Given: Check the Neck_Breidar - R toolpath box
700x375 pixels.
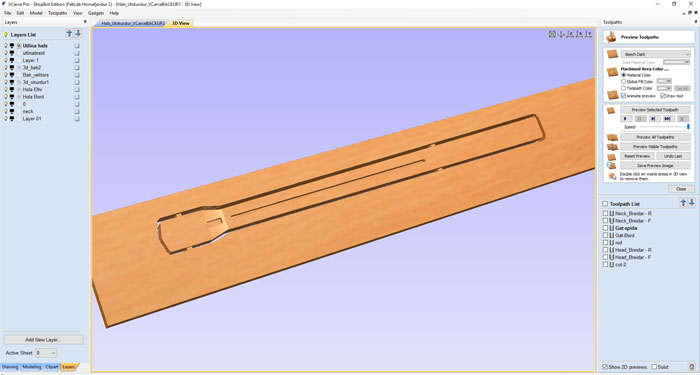Looking at the screenshot, I should [605, 213].
